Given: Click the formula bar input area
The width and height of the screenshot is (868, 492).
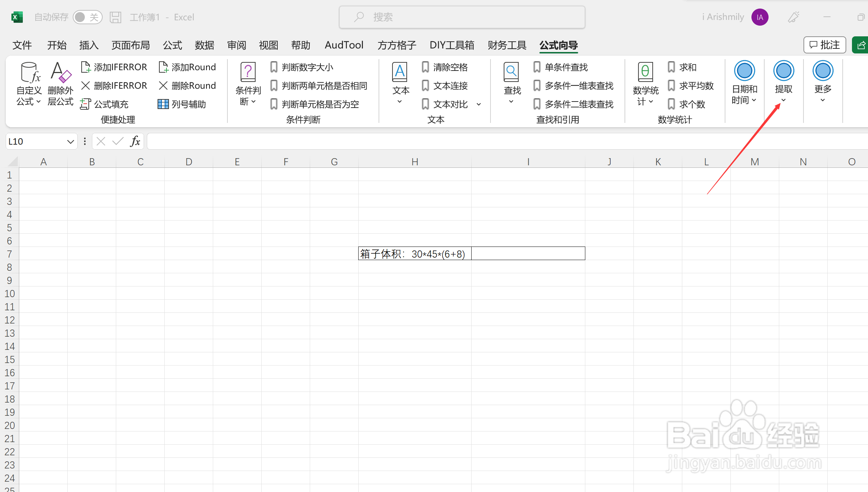Looking at the screenshot, I should coord(507,141).
